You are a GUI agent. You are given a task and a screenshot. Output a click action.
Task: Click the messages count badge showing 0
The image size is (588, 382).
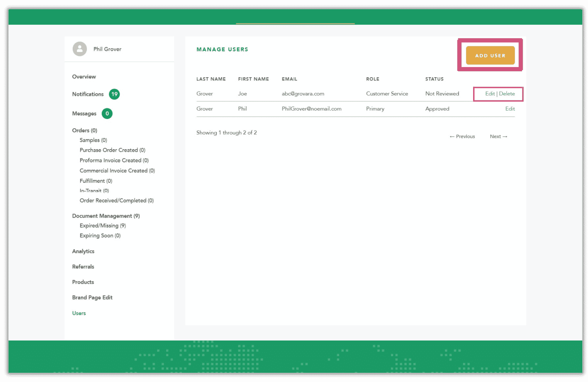point(107,114)
